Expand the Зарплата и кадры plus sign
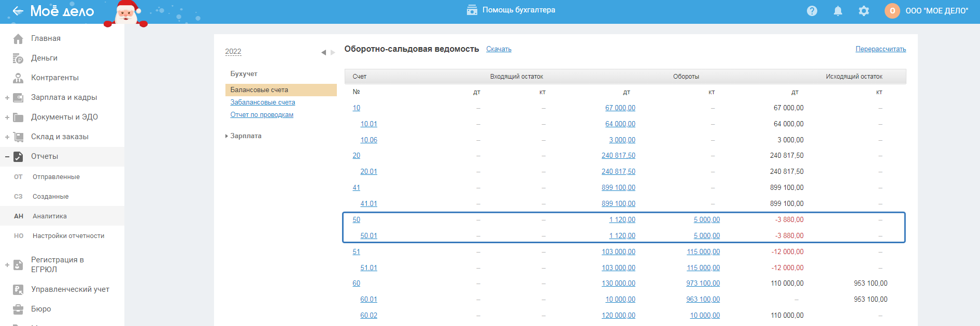This screenshot has width=980, height=326. pos(7,98)
